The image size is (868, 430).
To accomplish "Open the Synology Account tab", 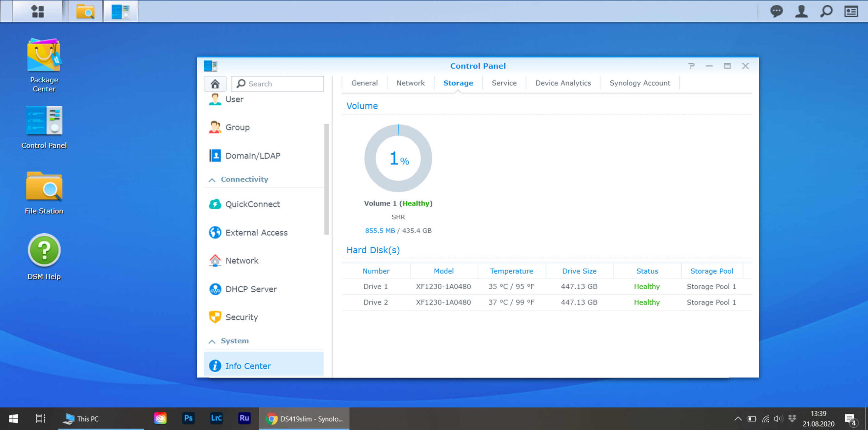I will tap(640, 83).
